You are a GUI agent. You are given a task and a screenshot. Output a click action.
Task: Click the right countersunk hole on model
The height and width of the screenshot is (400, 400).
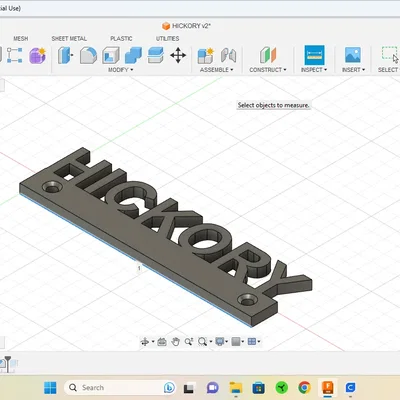[x=248, y=300]
